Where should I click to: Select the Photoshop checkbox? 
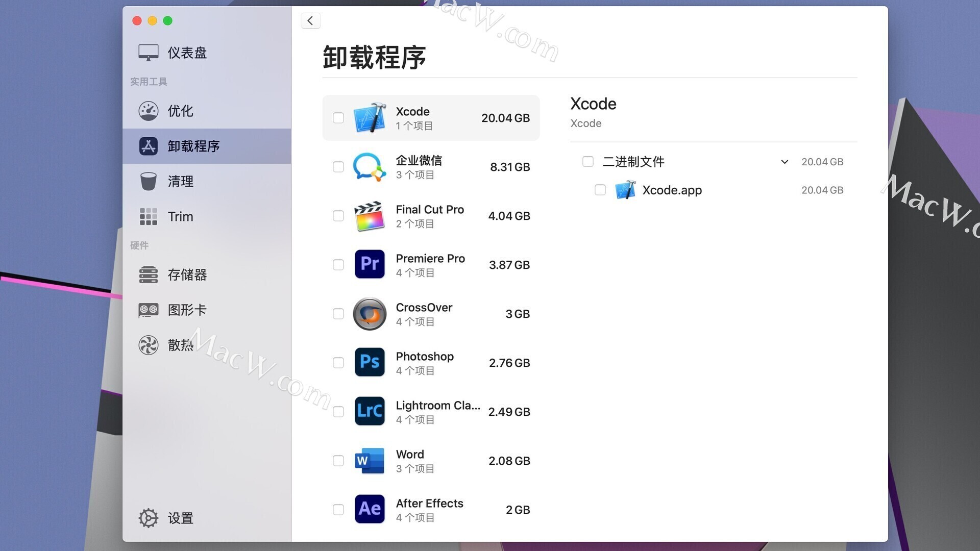pos(338,363)
